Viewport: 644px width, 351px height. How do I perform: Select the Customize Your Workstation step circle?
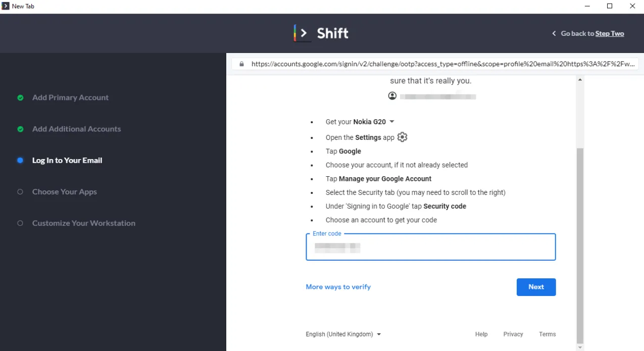point(20,223)
